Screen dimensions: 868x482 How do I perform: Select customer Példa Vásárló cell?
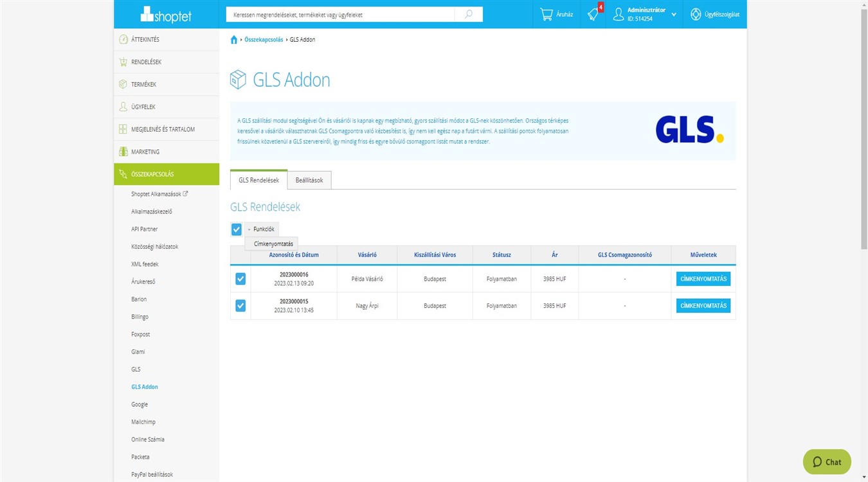pos(367,279)
